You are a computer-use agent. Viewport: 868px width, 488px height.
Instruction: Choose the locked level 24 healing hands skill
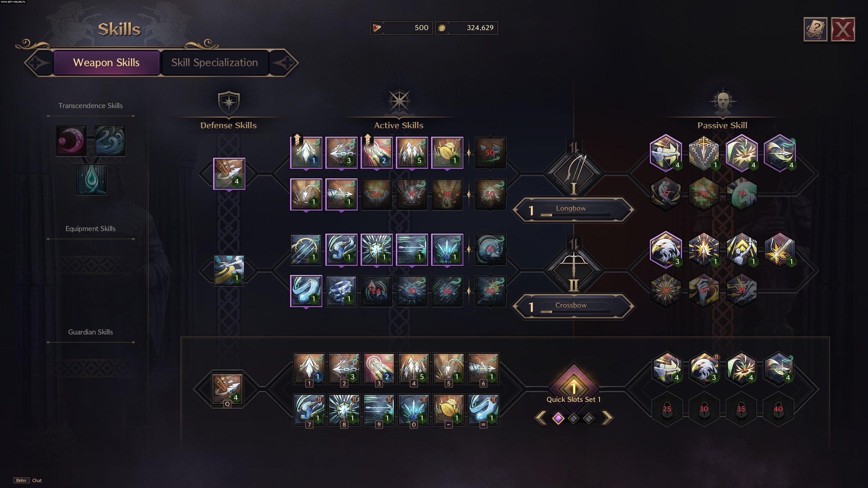click(x=376, y=194)
